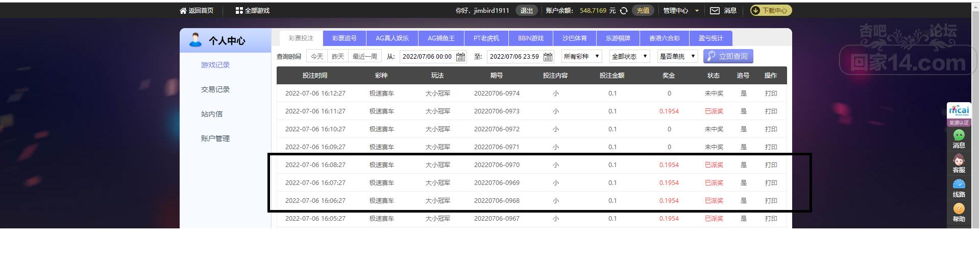
Task: Switch to PT老虎机 tab
Action: coord(486,38)
